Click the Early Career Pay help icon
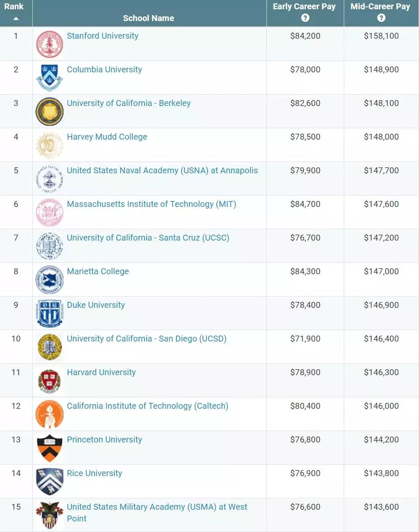419x532 pixels. click(305, 18)
